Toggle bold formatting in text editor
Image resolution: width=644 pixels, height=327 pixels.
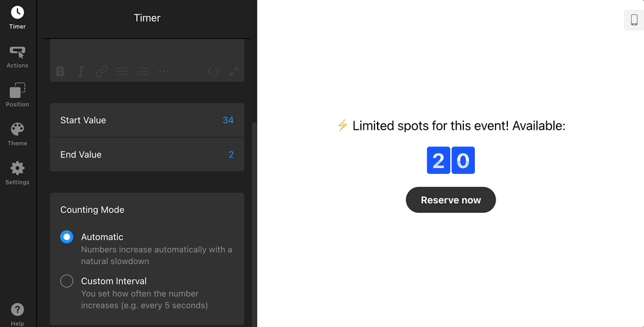pos(60,71)
